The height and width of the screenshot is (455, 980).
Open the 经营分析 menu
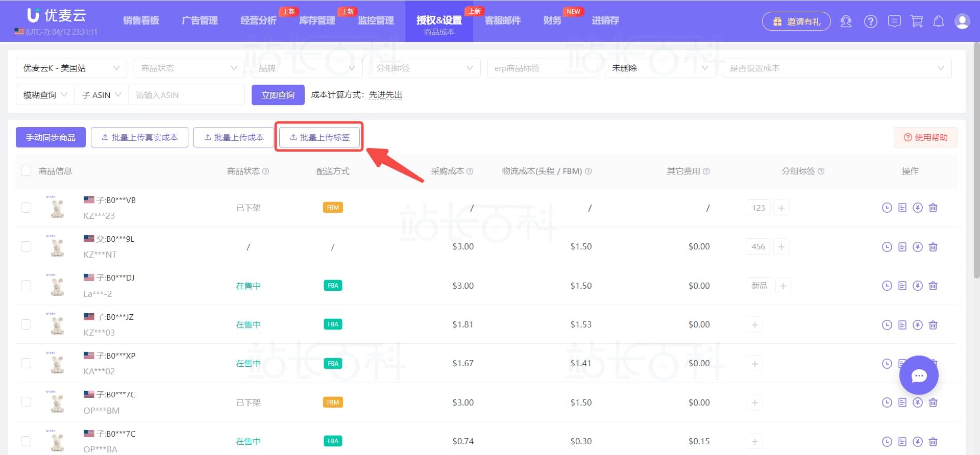tap(259, 20)
